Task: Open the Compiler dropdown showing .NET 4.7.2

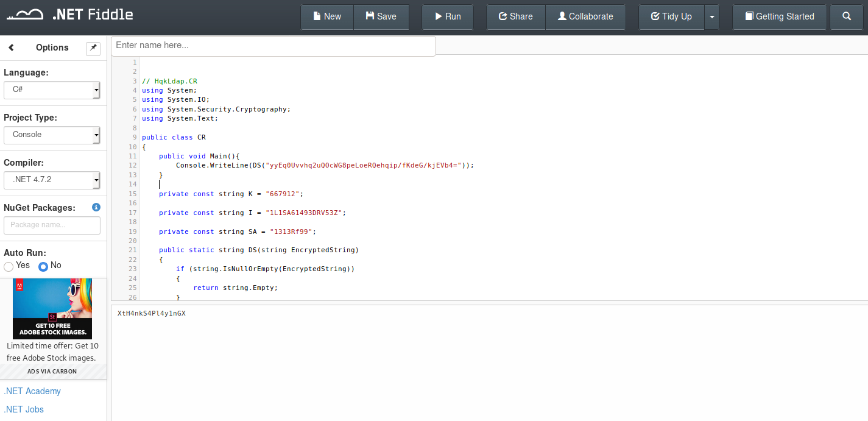Action: point(52,180)
